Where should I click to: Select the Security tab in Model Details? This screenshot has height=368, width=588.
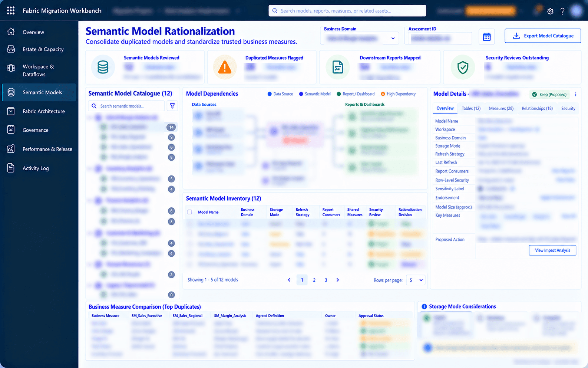568,108
